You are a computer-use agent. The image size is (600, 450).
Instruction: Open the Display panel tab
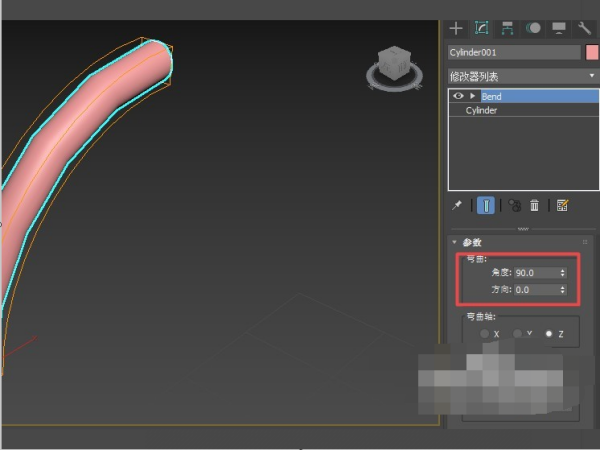pyautogui.click(x=559, y=28)
